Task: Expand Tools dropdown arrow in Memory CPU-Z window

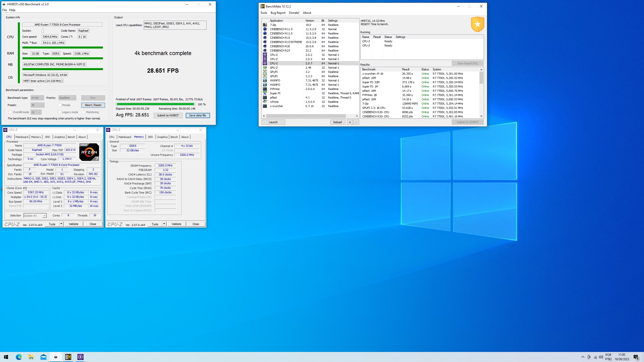Action: pyautogui.click(x=164, y=224)
